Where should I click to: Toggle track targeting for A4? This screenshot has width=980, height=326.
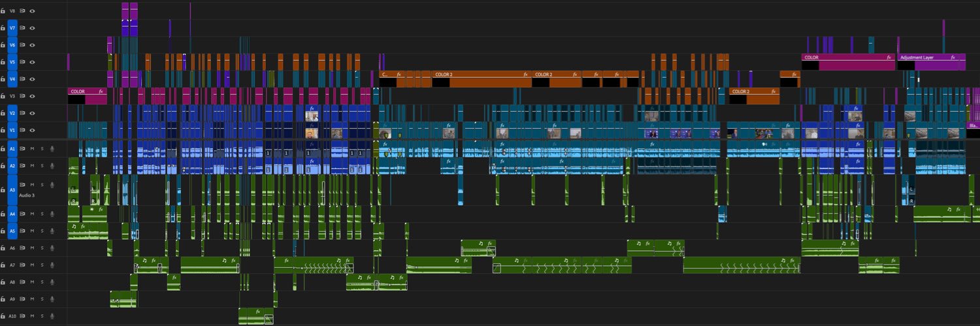[x=12, y=214]
